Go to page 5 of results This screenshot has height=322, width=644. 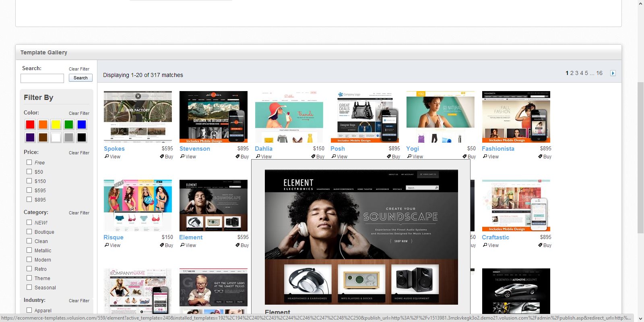tap(586, 73)
